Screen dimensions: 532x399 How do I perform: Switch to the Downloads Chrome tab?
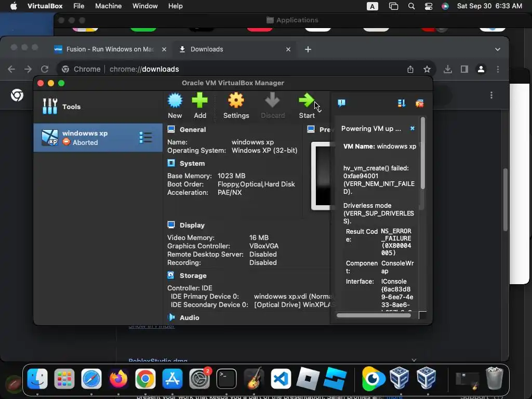[x=234, y=49]
